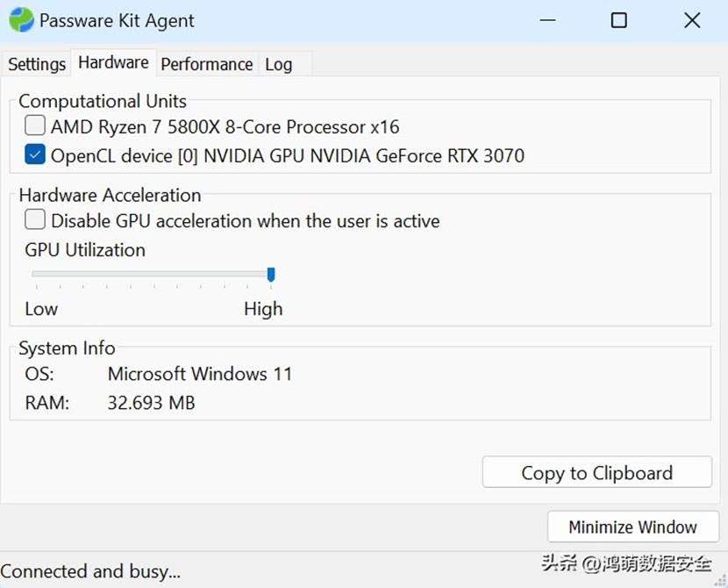Click the '32.693 MB' RAM value

click(152, 403)
